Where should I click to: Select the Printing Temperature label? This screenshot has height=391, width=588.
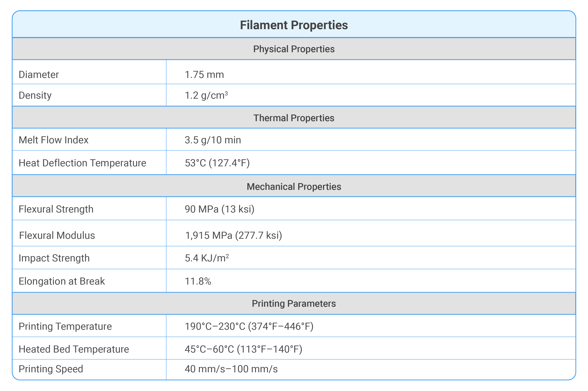65,326
